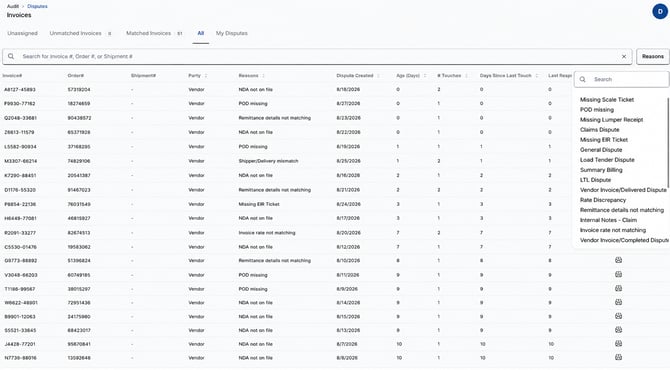This screenshot has width=670, height=370.
Task: Select invoice L5582-90934
Action: point(20,147)
